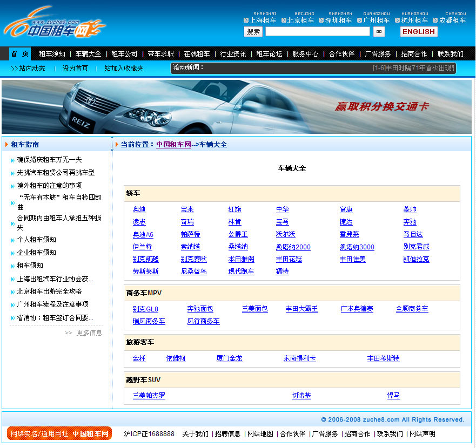476x448 pixels.
Task: Open the 奔驰 car link
Action: pyautogui.click(x=410, y=222)
